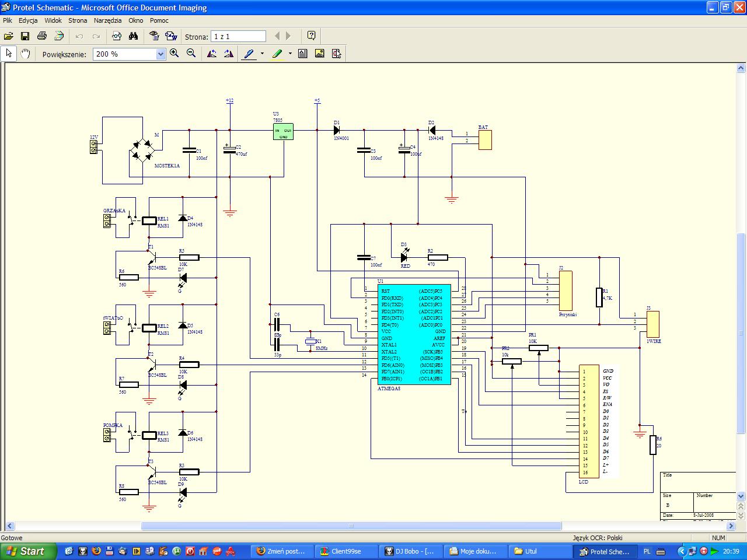This screenshot has height=560, width=747.
Task: Click the BAT connector block
Action: tap(485, 140)
